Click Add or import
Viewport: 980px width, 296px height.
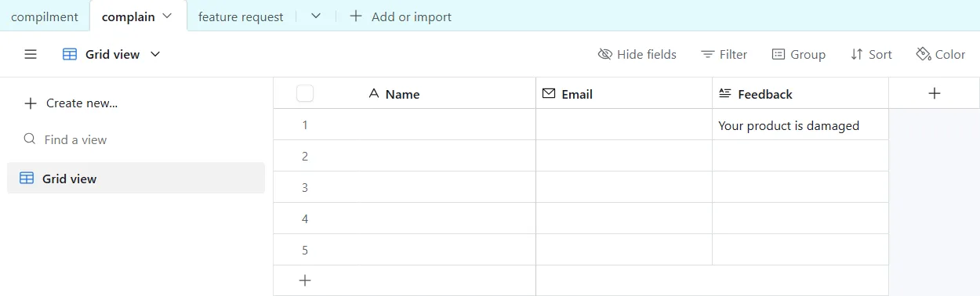tap(401, 16)
